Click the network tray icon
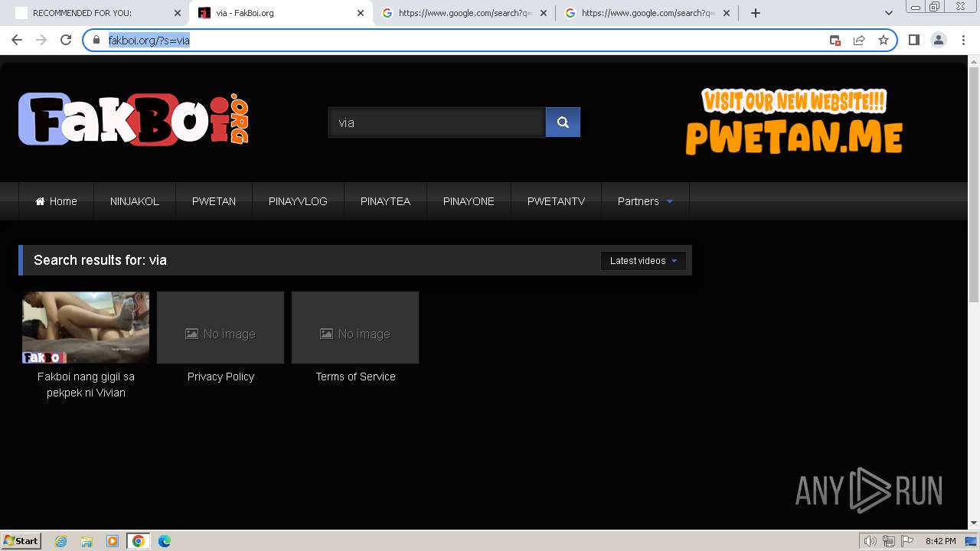 (x=889, y=541)
